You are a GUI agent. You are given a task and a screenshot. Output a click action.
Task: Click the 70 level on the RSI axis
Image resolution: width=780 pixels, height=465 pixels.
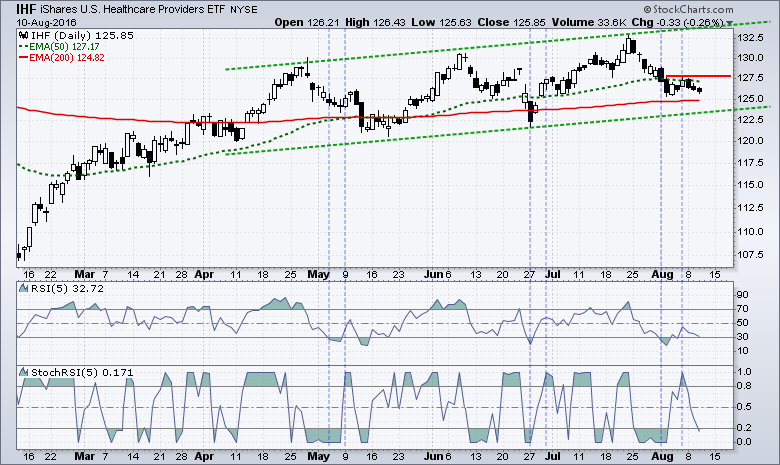pos(743,309)
